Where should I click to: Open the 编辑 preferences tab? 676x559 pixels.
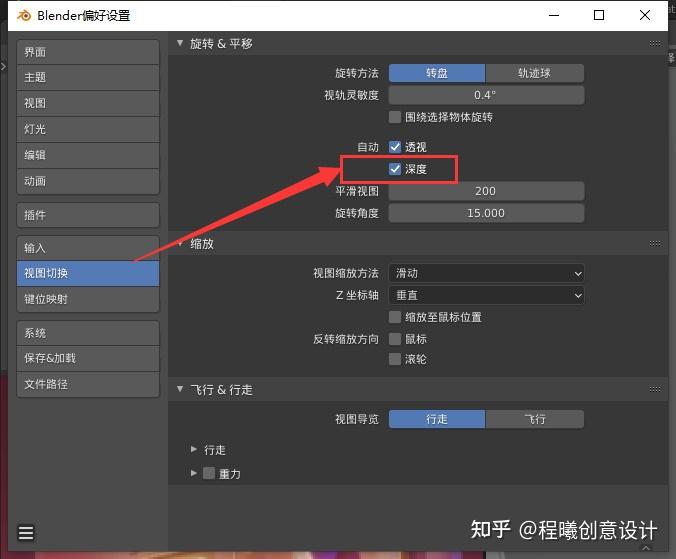pyautogui.click(x=88, y=155)
